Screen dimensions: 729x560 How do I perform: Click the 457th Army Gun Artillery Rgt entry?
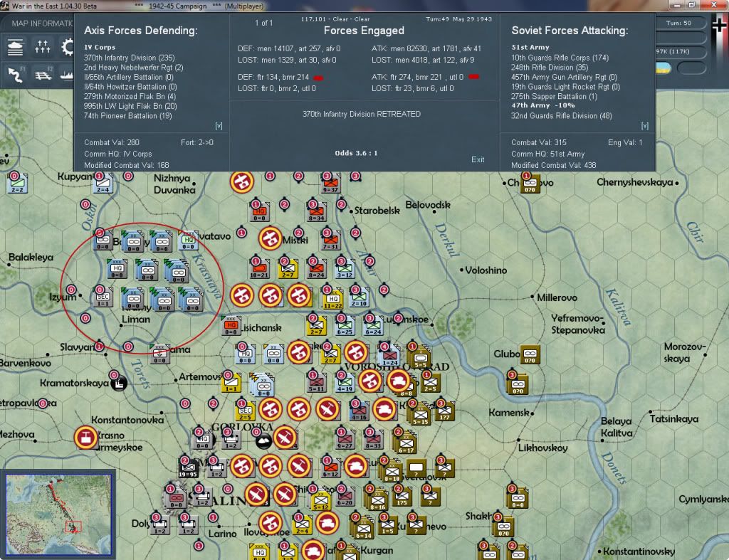click(x=564, y=77)
